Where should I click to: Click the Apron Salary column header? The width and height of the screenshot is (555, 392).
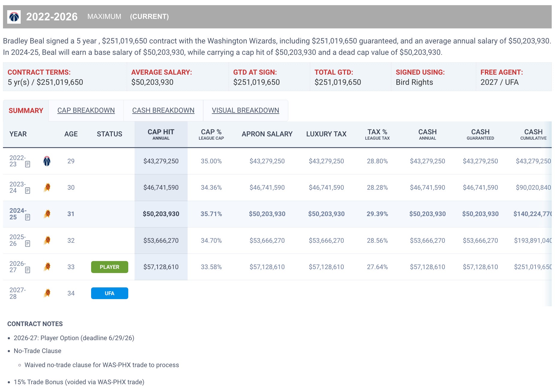point(267,134)
